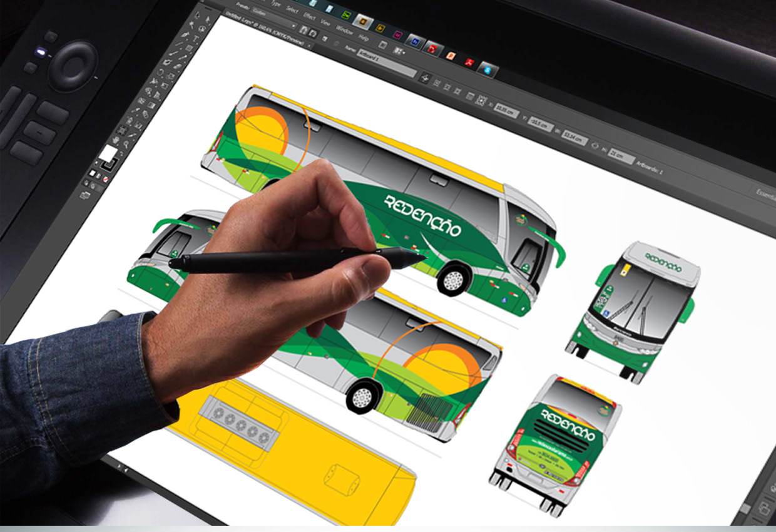Select the Selection tool (black arrow)

(197, 15)
